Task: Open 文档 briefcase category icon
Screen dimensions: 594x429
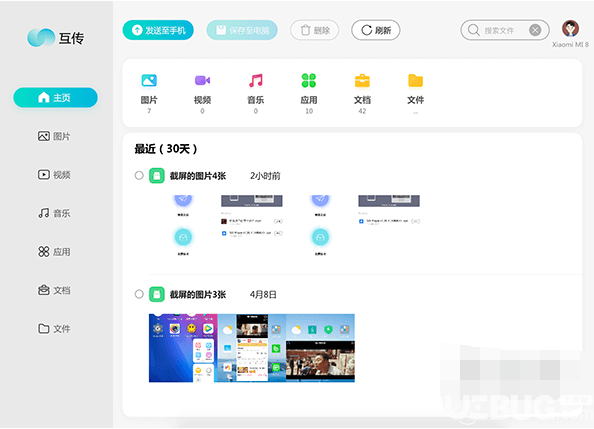Action: [362, 81]
